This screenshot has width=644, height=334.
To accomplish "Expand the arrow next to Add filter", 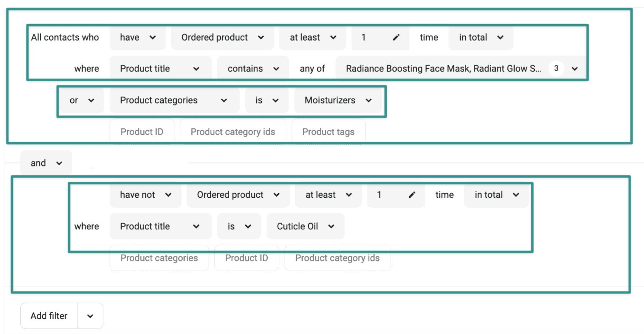I will click(x=90, y=316).
